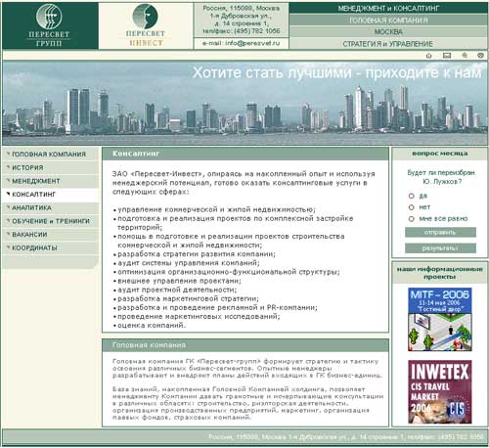The height and width of the screenshot is (448, 489).
Task: Open the INWETEX CIS Travel Market banner
Action: point(440,391)
